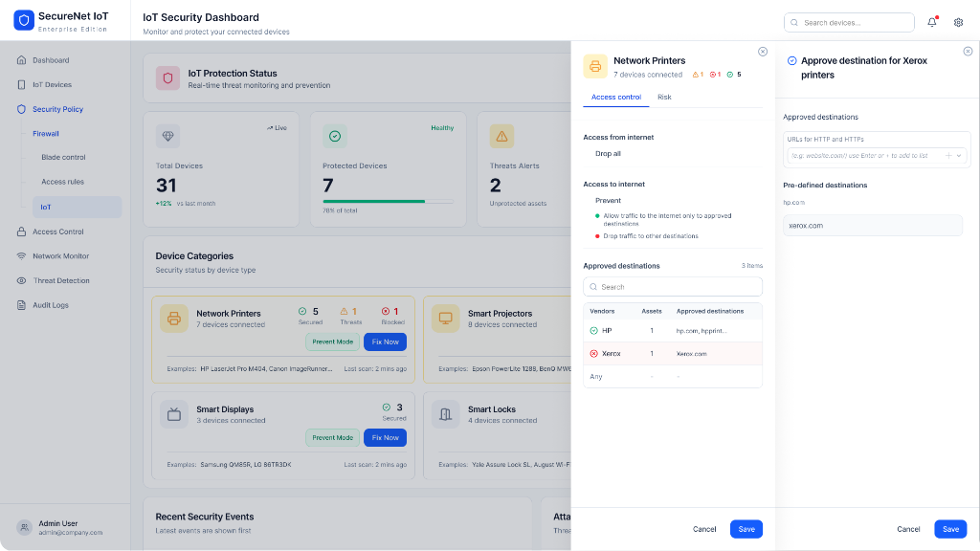This screenshot has width=980, height=551.
Task: Click the Access Control lock icon
Action: coord(21,231)
